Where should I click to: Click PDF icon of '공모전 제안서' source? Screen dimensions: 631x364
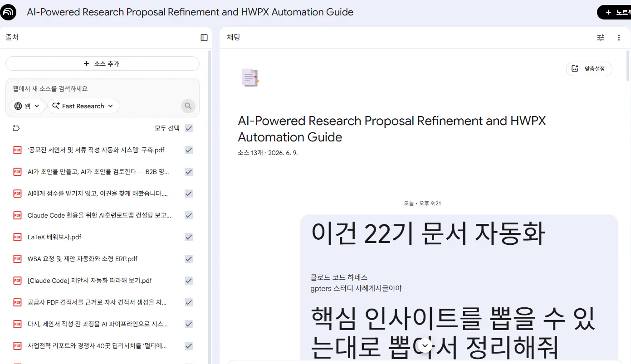click(17, 150)
